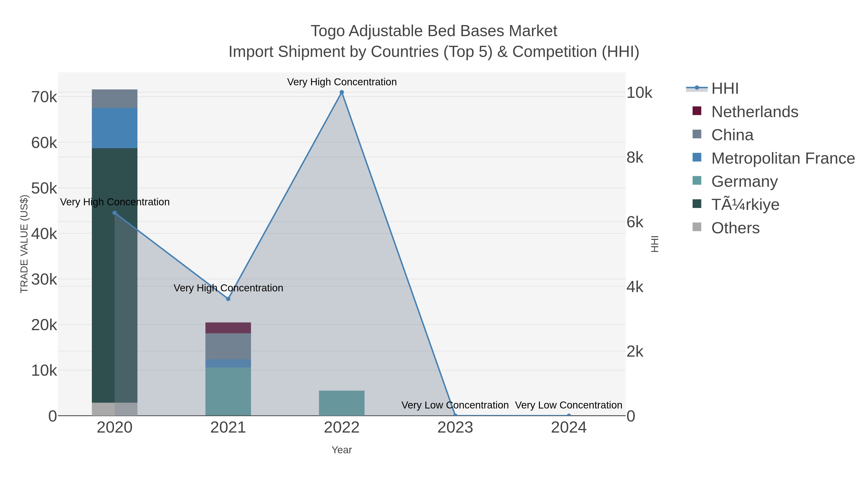Viewport: 868px width, 488px height.
Task: Click the Germany teal color swatch
Action: coord(697,180)
